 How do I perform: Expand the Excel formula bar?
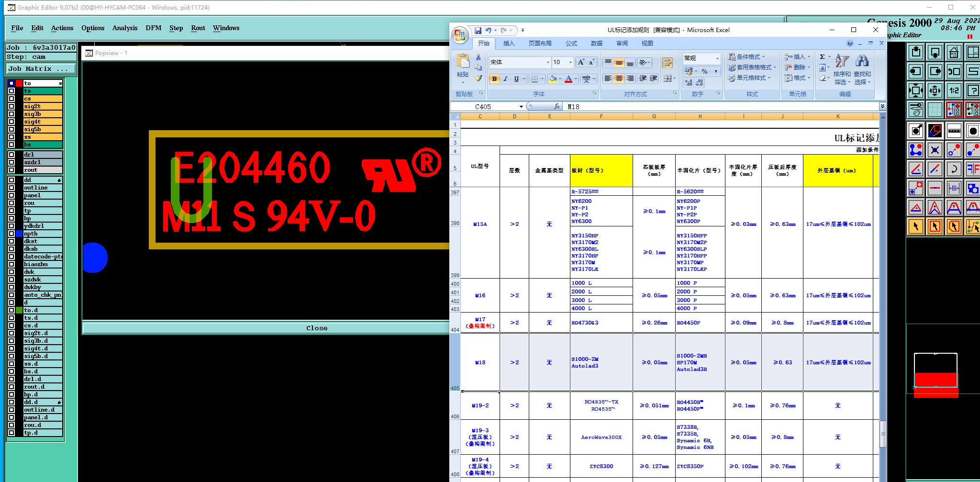click(882, 106)
